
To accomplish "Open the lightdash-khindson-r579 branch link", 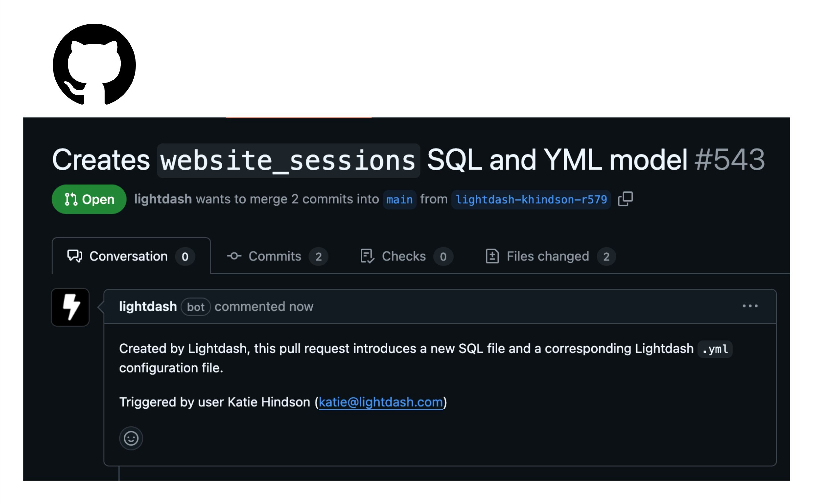I will pos(531,199).
